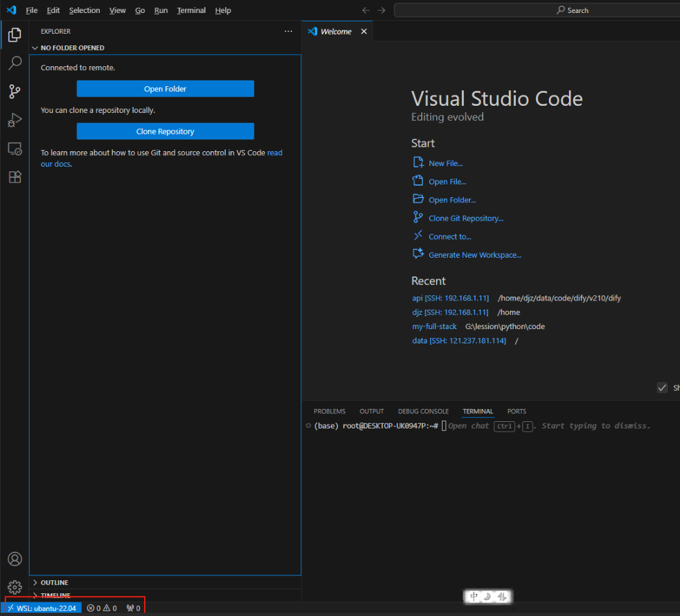Open the Go menu
The height and width of the screenshot is (616, 680).
click(140, 10)
